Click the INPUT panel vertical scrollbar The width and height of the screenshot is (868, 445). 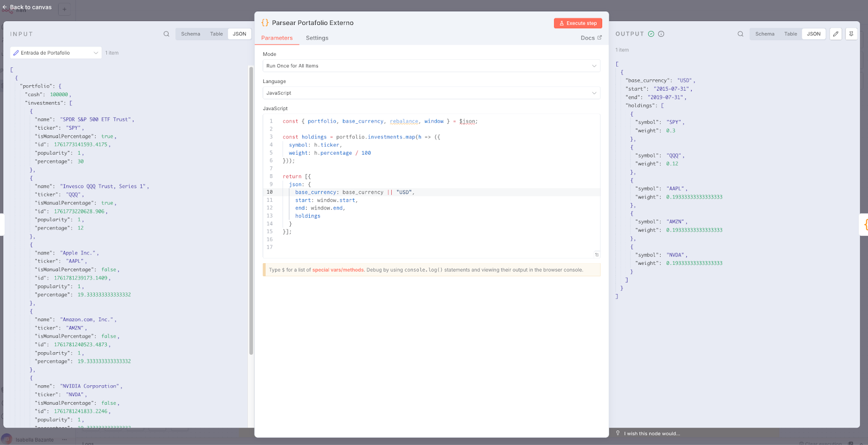251,211
